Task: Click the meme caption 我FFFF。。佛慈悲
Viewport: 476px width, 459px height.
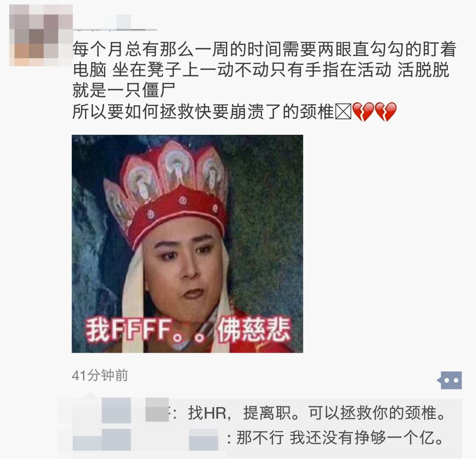Action: coord(188,330)
